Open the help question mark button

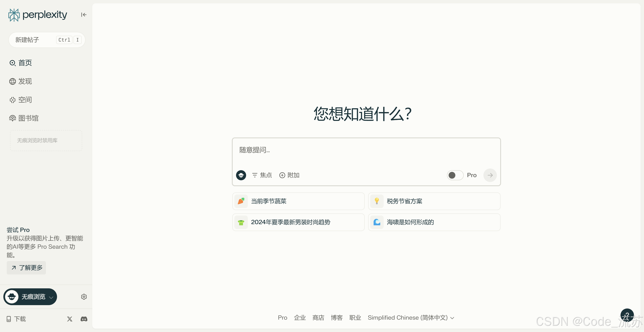coord(627,315)
